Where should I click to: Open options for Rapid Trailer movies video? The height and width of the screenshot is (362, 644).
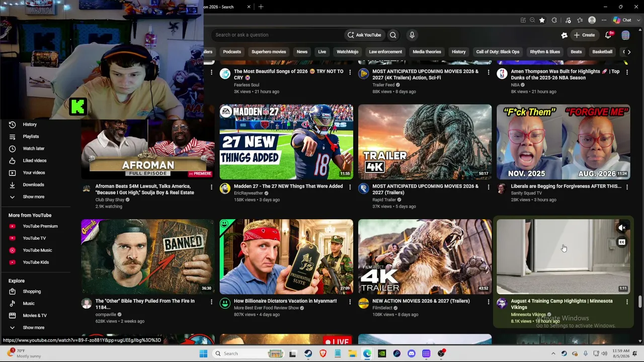[488, 187]
